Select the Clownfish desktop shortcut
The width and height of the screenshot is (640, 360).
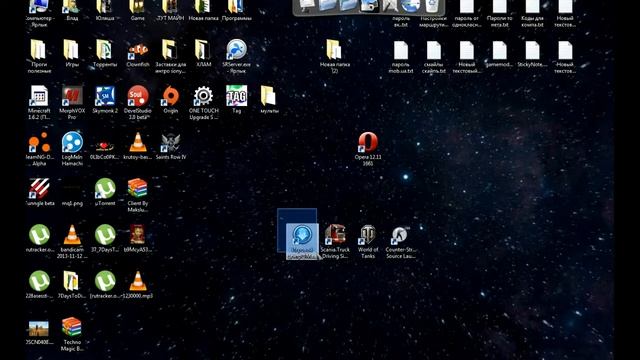138,50
